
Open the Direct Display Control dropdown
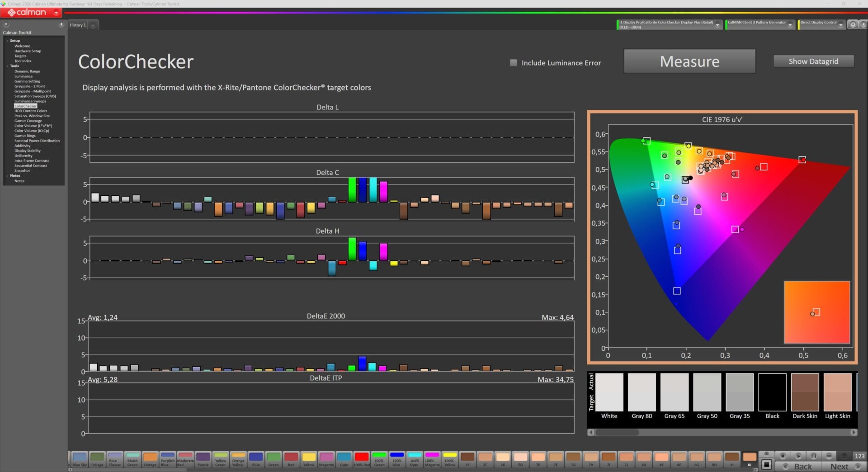point(840,25)
